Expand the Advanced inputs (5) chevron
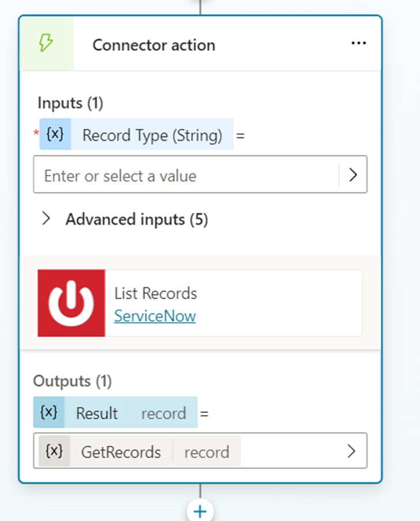The height and width of the screenshot is (521, 420). pyautogui.click(x=47, y=219)
